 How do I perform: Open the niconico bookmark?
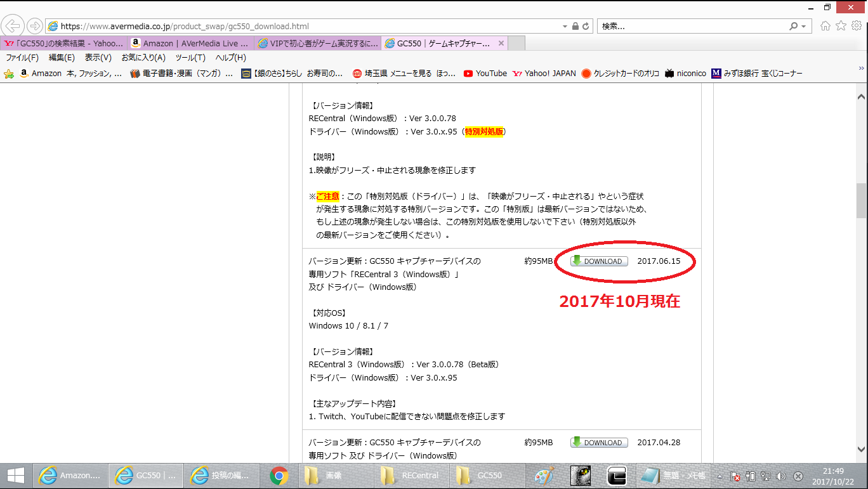point(685,74)
